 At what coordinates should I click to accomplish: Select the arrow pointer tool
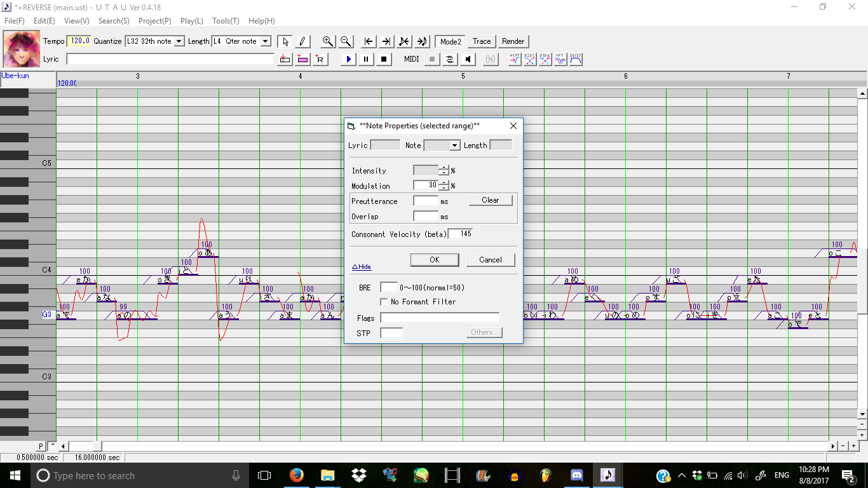(285, 41)
